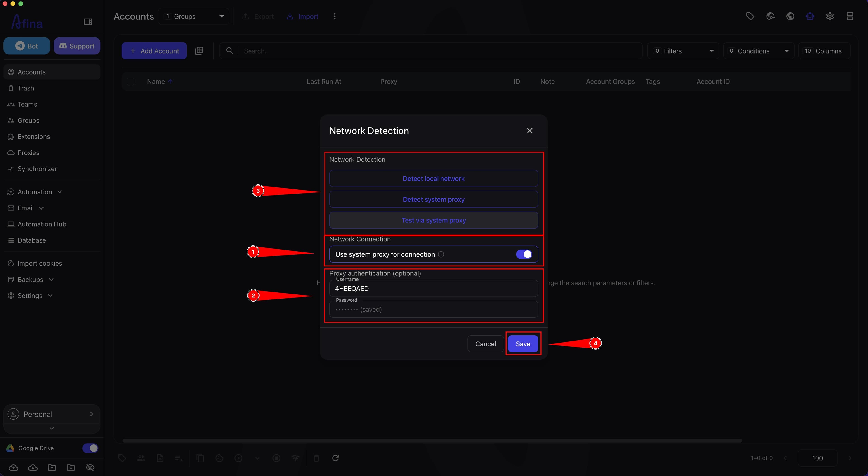Open the Groups dropdown in header
This screenshot has height=476, width=868.
click(x=194, y=16)
